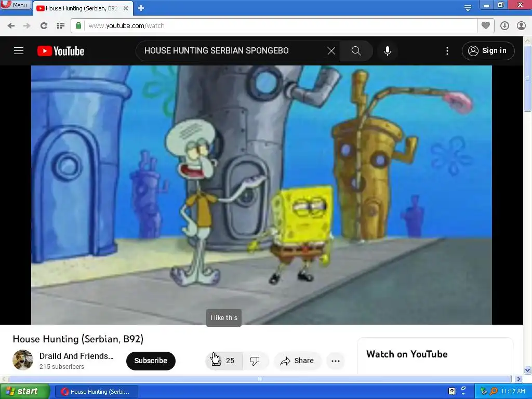This screenshot has width=532, height=399.
Task: Select the House Hunting browser tab
Action: tap(82, 8)
